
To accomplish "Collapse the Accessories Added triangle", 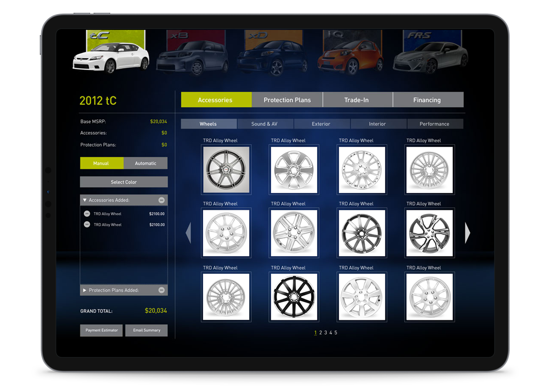I will point(84,200).
